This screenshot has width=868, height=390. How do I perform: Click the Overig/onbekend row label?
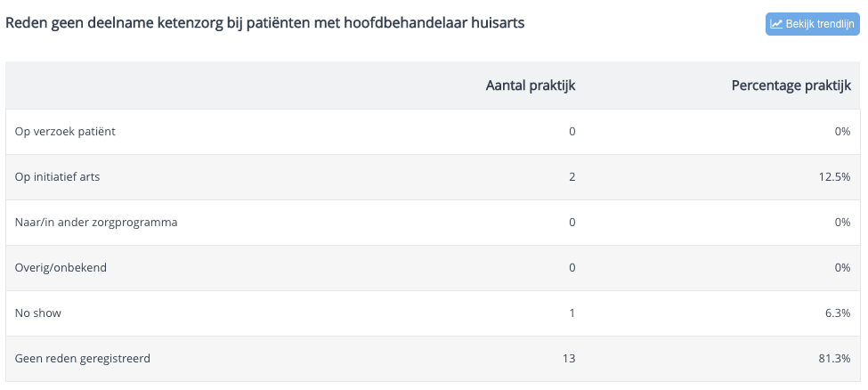pos(61,268)
